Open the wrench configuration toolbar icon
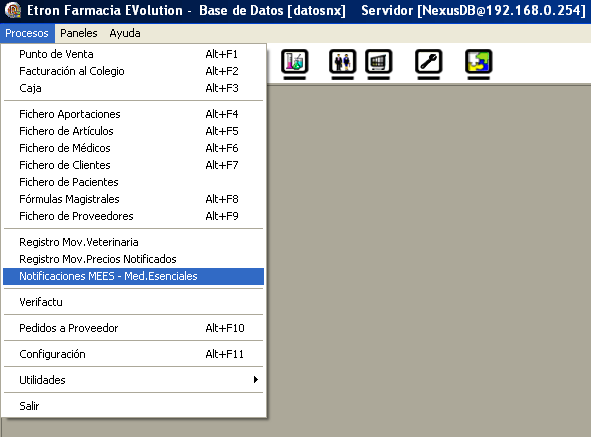Viewport: 591px width, 437px height. coord(429,62)
